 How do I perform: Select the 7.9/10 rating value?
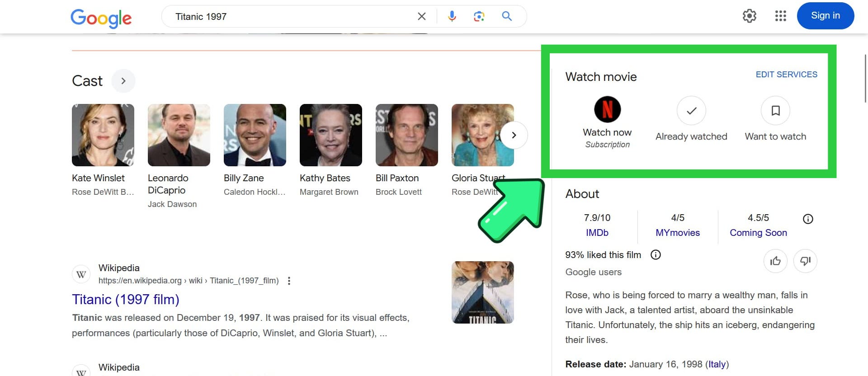click(x=597, y=218)
